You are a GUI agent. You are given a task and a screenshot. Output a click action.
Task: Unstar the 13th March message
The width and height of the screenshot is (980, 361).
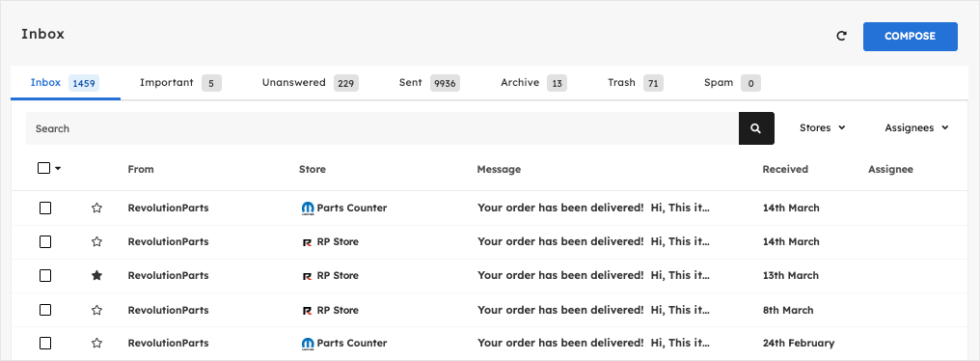[96, 275]
